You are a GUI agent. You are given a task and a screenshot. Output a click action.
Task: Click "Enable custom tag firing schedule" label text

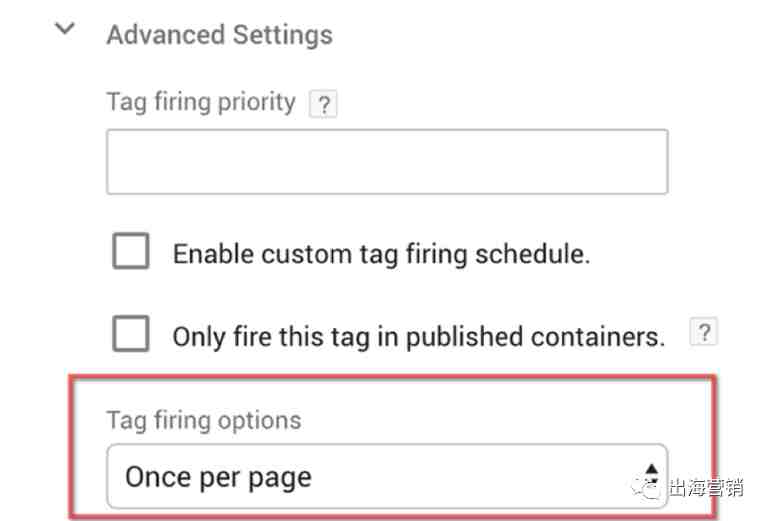pos(381,254)
